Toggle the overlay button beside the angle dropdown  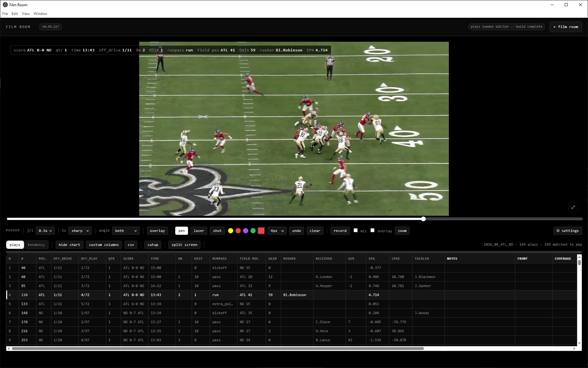(x=158, y=231)
